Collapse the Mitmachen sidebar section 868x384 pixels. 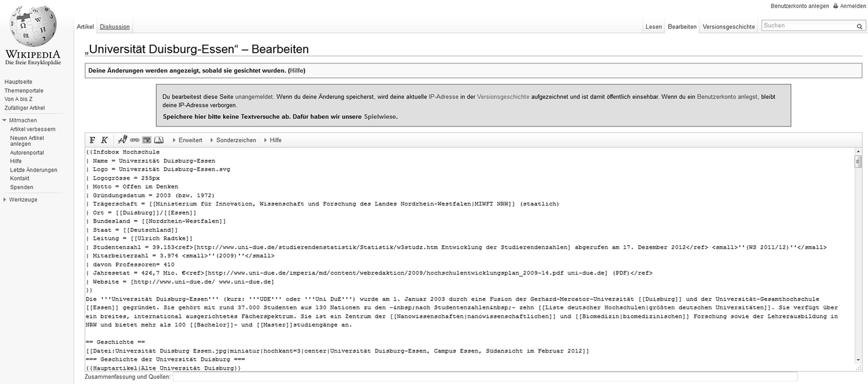click(23, 120)
